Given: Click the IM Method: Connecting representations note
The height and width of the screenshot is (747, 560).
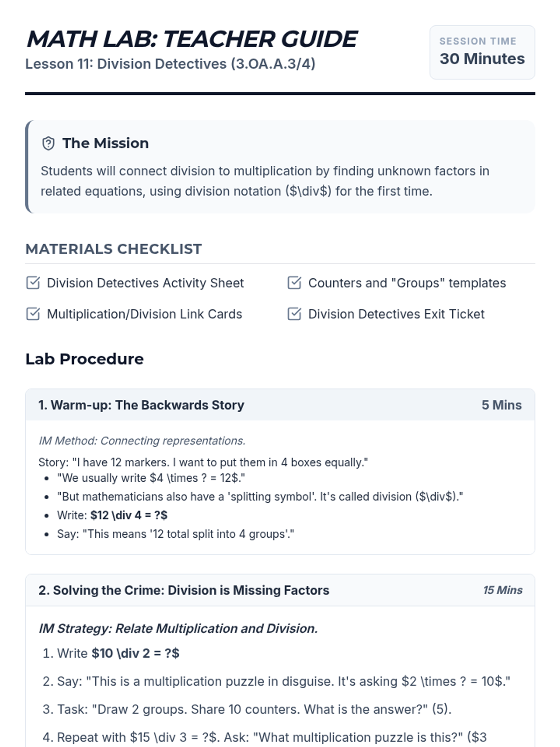Looking at the screenshot, I should (142, 441).
